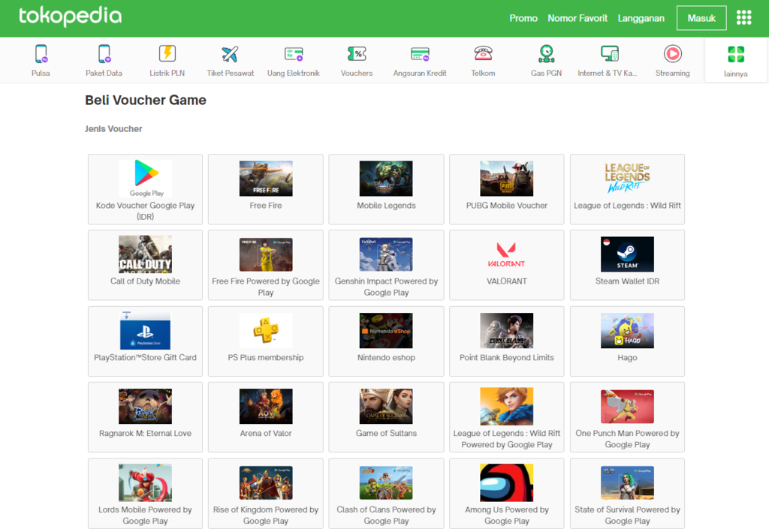Click the Masuk login button
The image size is (769, 532).
(x=701, y=18)
